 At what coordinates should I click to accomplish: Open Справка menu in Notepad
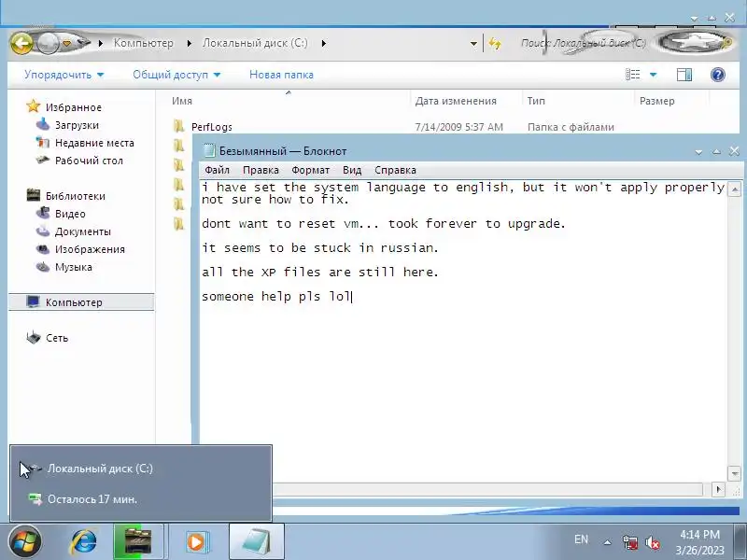click(x=395, y=170)
